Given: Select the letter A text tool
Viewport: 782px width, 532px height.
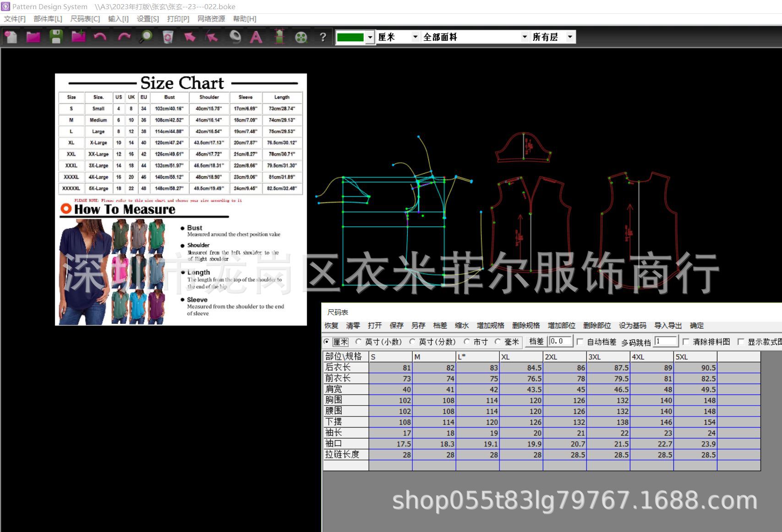Looking at the screenshot, I should click(x=256, y=37).
